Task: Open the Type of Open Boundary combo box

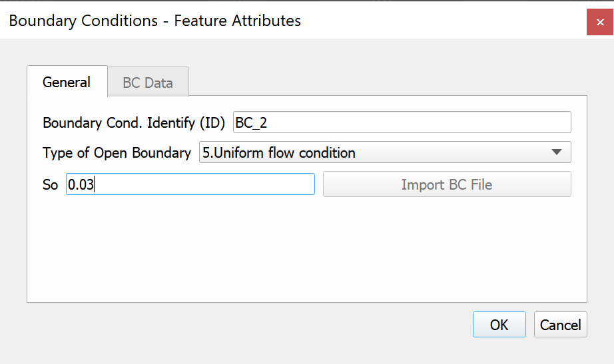Action: [384, 152]
